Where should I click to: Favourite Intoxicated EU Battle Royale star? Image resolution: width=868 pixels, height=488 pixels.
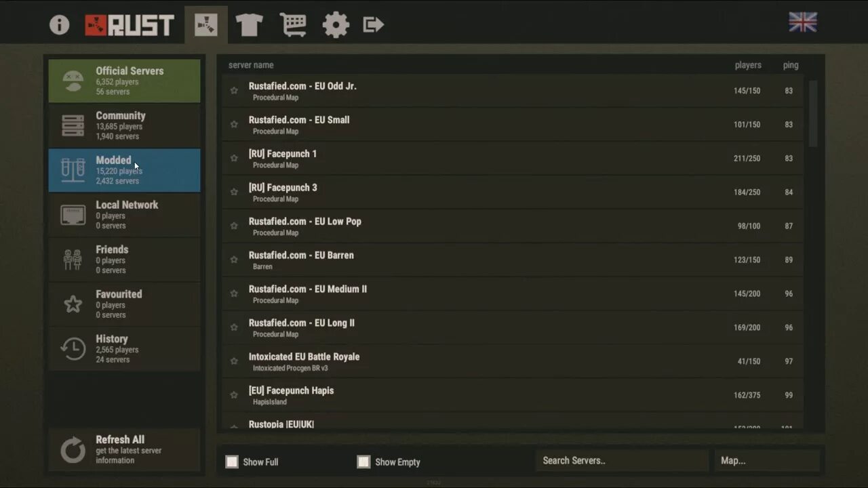[234, 361]
